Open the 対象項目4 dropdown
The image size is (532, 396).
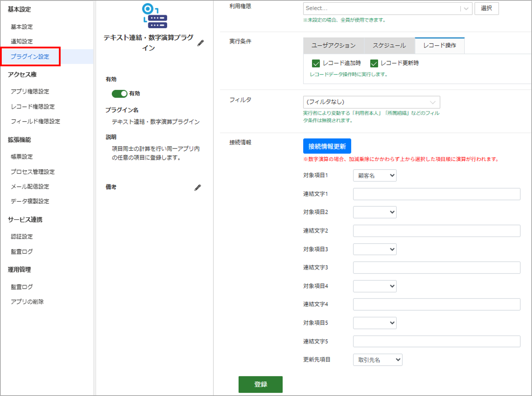pyautogui.click(x=375, y=286)
